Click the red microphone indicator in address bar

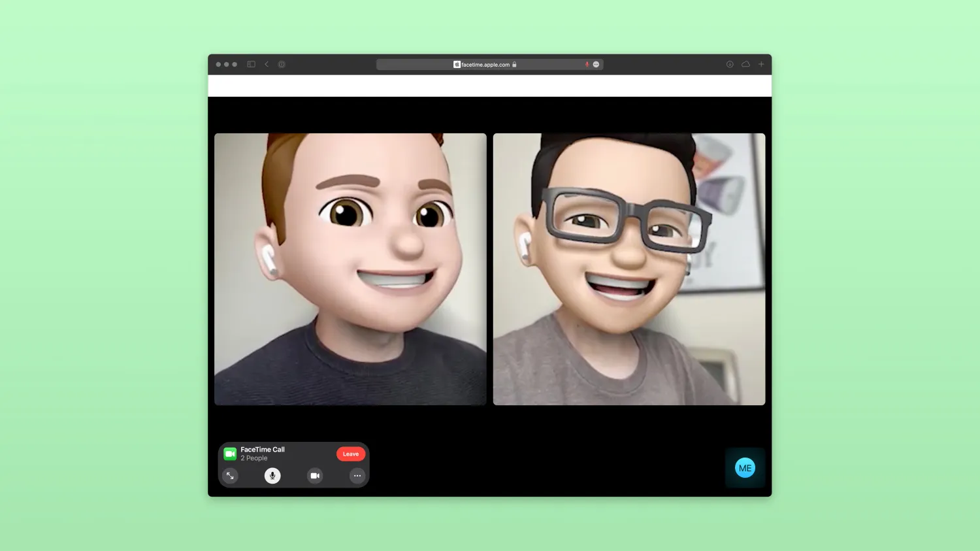point(587,64)
